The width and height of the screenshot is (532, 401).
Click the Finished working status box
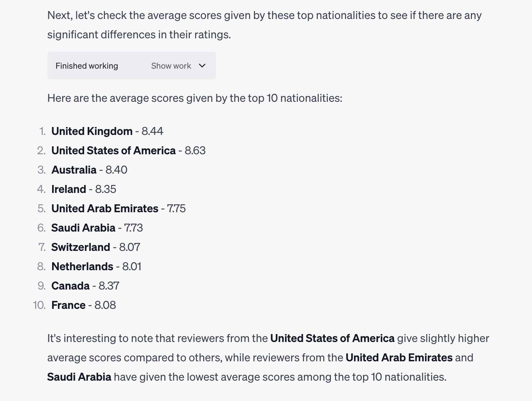pyautogui.click(x=131, y=66)
